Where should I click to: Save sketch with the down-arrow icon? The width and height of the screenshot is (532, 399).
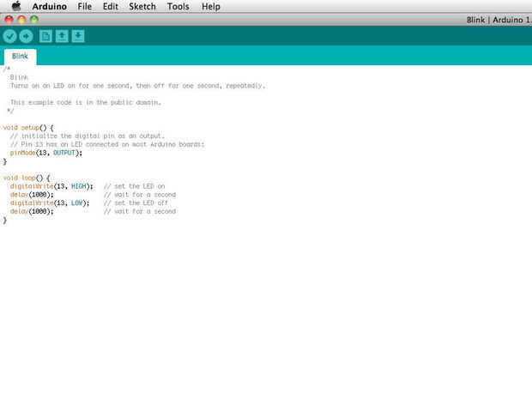(78, 36)
